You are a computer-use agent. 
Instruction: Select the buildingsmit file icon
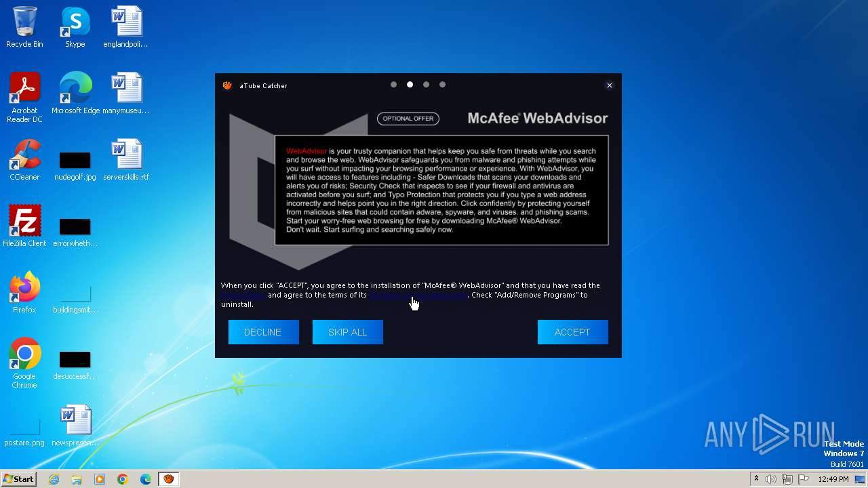click(x=75, y=298)
